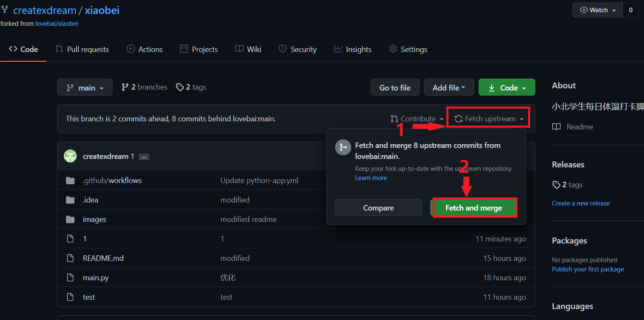
Task: Click the 18 hours ago timestamp
Action: coord(504,278)
